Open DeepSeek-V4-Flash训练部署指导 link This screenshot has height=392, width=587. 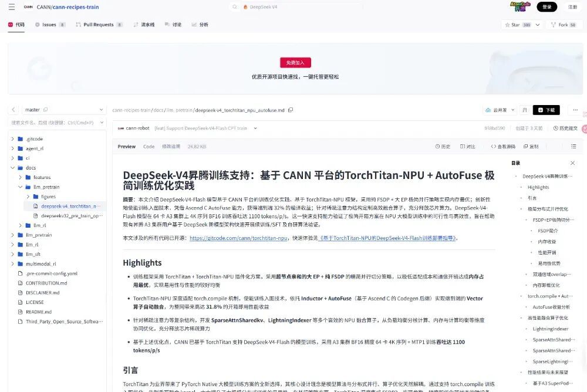tap(387, 238)
